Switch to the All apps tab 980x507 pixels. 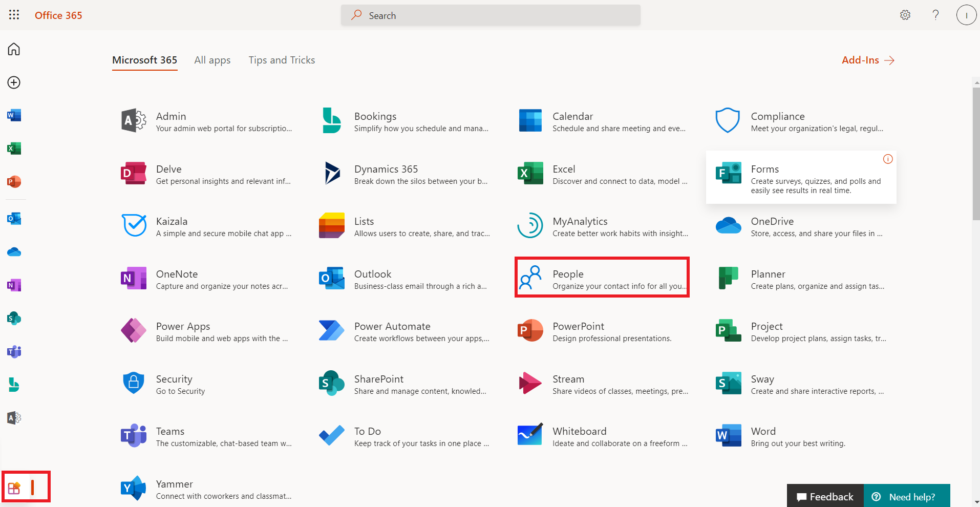click(212, 60)
